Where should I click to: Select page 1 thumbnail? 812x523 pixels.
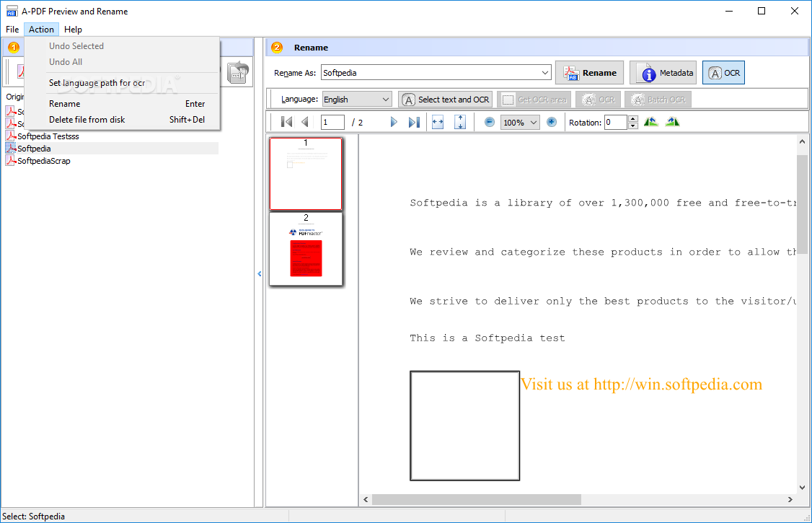(x=306, y=174)
